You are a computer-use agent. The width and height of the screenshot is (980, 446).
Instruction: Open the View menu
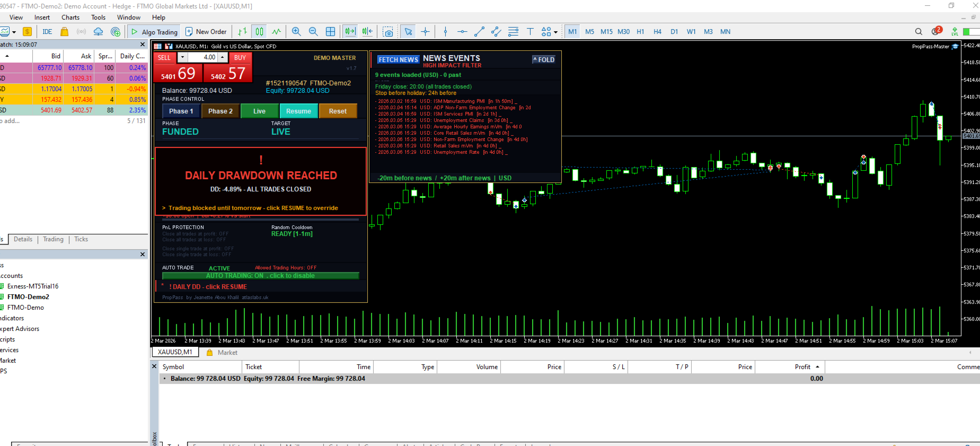[16, 18]
